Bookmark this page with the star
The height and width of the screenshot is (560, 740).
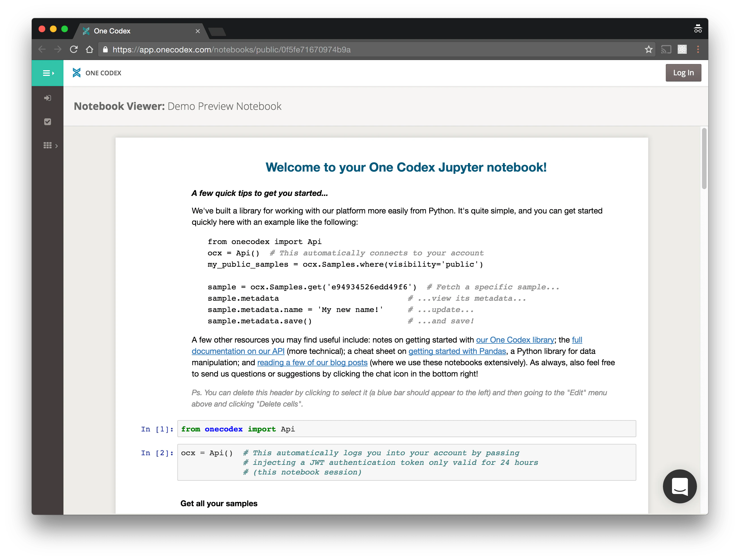click(648, 50)
